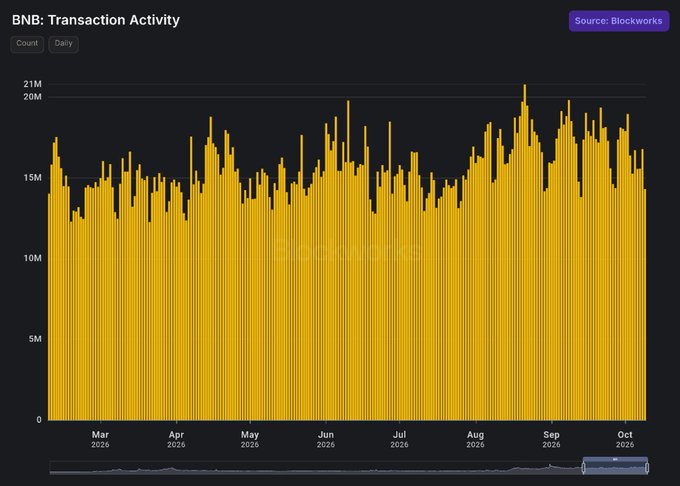Select the left range slider handle
This screenshot has width=680, height=486.
tap(584, 467)
